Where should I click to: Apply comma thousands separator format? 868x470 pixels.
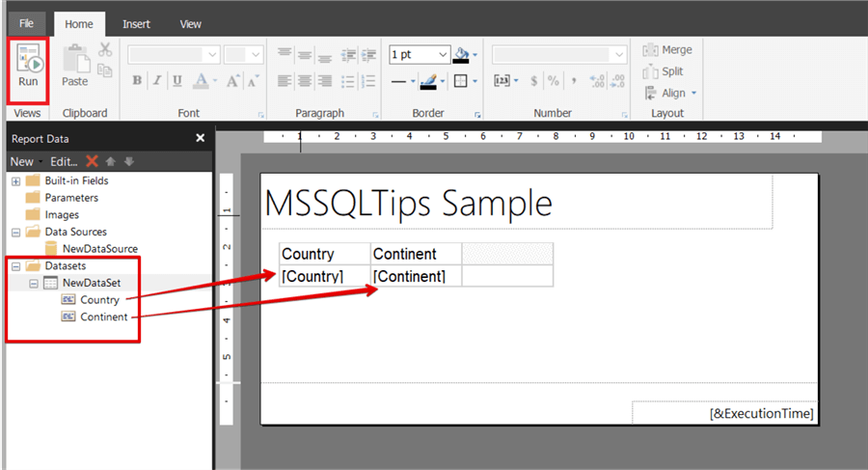tap(574, 81)
